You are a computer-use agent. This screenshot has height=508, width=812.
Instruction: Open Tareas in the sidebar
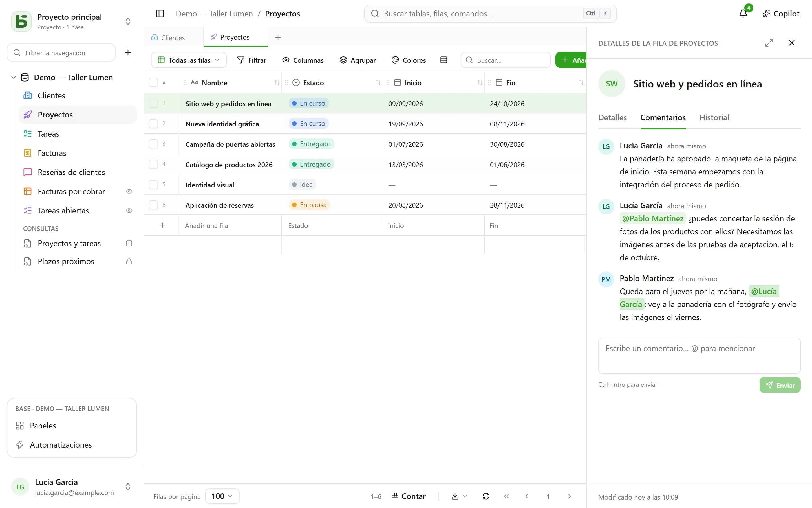click(78, 134)
